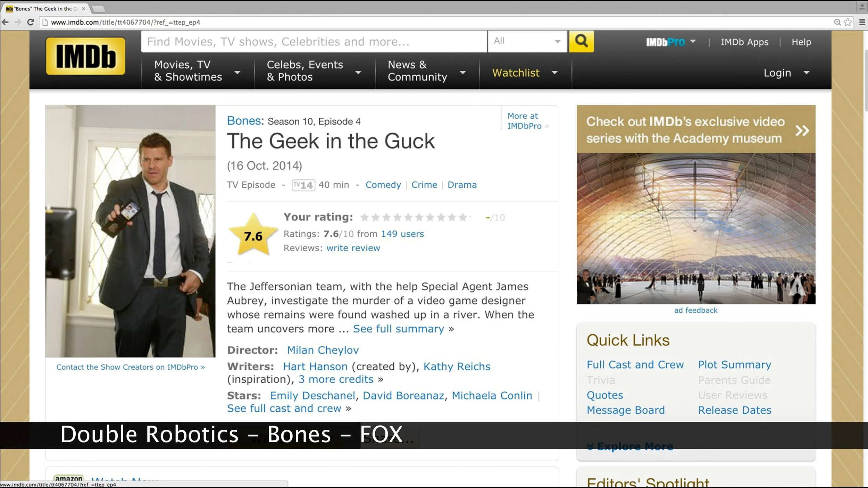
Task: Expand the Login dropdown arrow
Action: click(807, 73)
